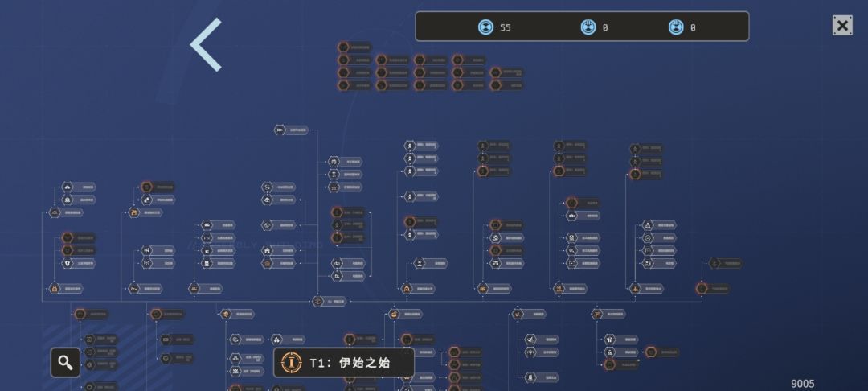Pick the tech node with orange cube icon
The width and height of the screenshot is (868, 391).
pyautogui.click(x=237, y=314)
